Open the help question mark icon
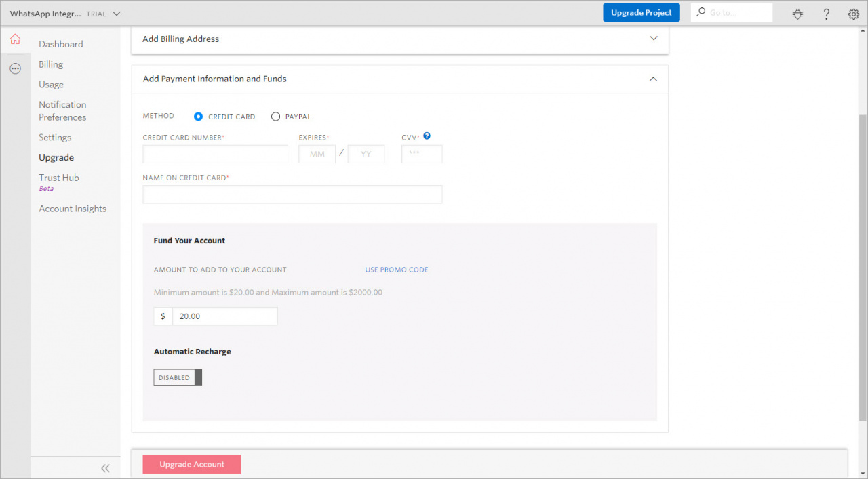The height and width of the screenshot is (479, 868). [826, 14]
